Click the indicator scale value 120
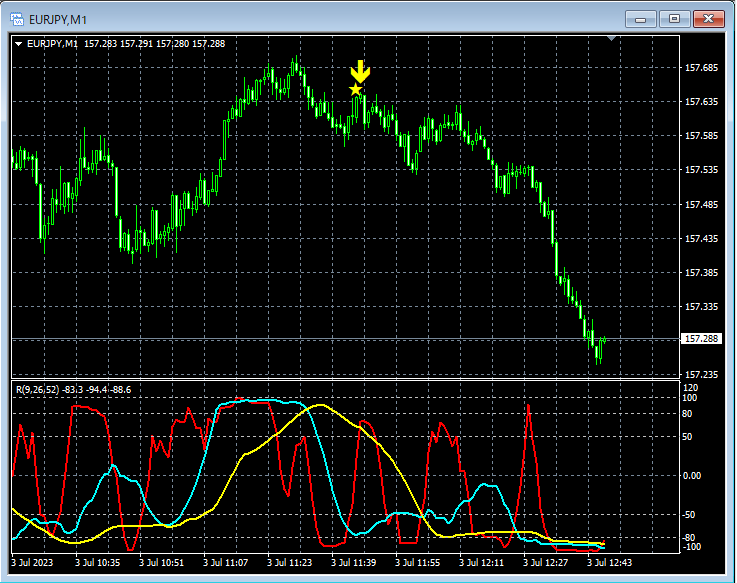Screen dimensions: 737x583 [x=690, y=387]
